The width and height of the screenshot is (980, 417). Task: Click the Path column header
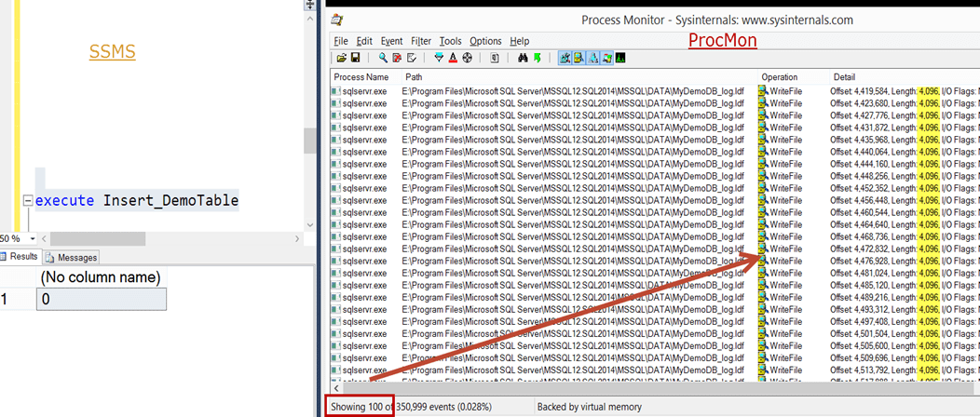414,76
